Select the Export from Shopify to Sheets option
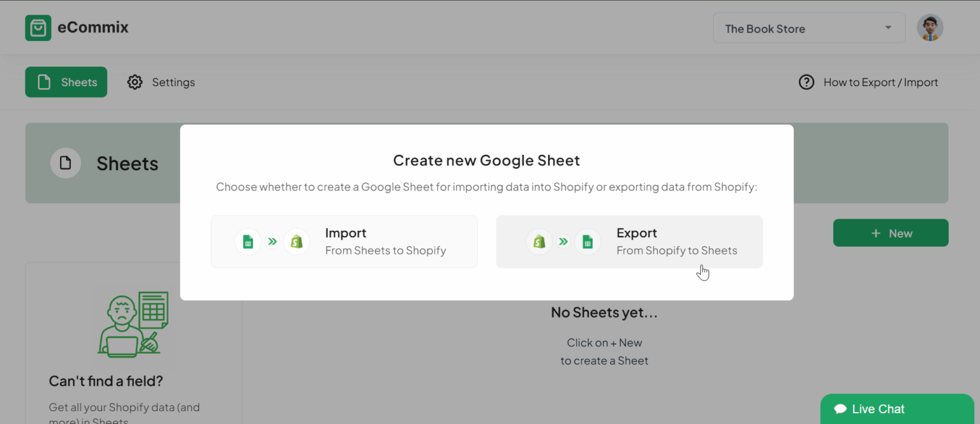 pyautogui.click(x=629, y=242)
